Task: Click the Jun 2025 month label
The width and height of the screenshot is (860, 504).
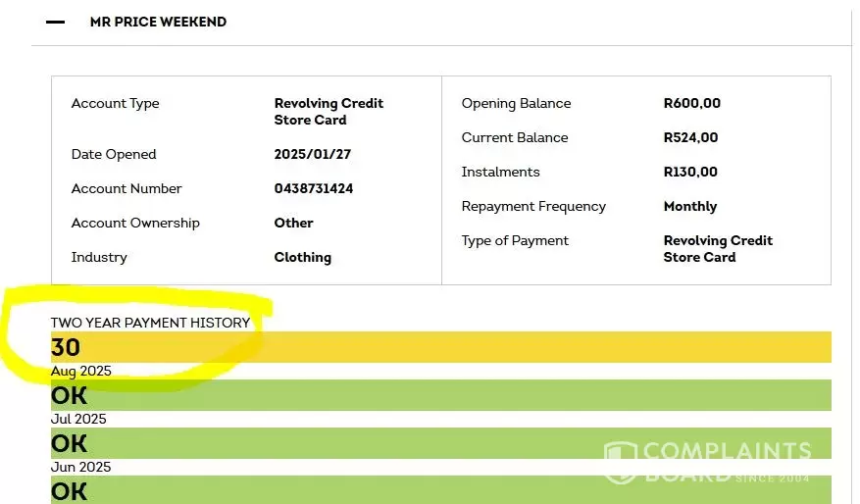Action: click(80, 467)
